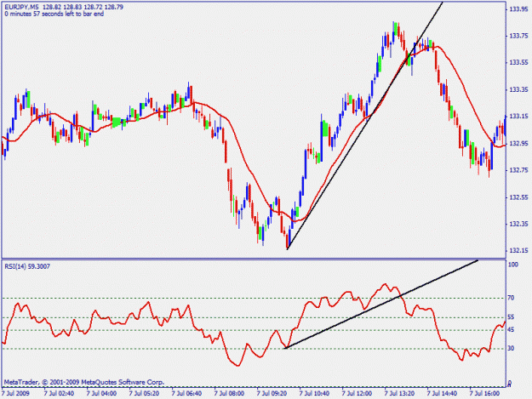The image size is (532, 399).
Task: Click the RSI level 30 label
Action: coord(511,348)
